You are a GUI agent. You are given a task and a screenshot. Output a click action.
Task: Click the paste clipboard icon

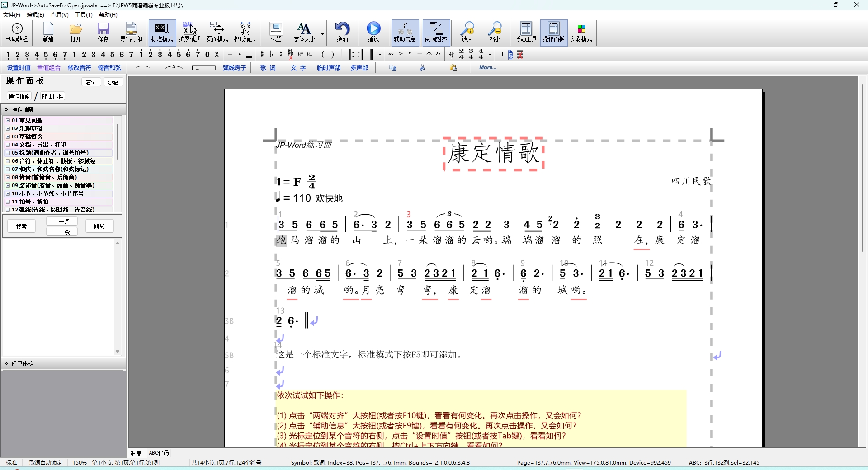click(453, 68)
